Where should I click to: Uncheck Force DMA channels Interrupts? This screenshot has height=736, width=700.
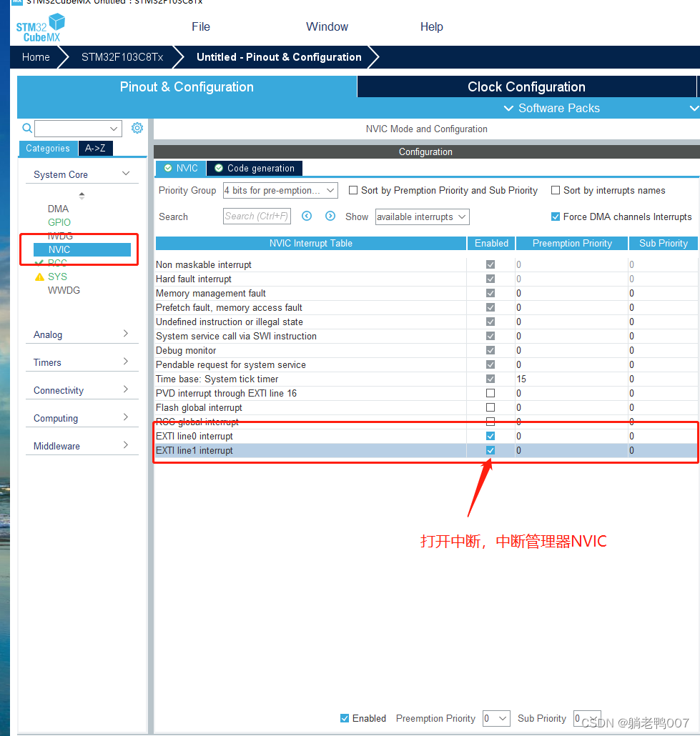[x=556, y=217]
